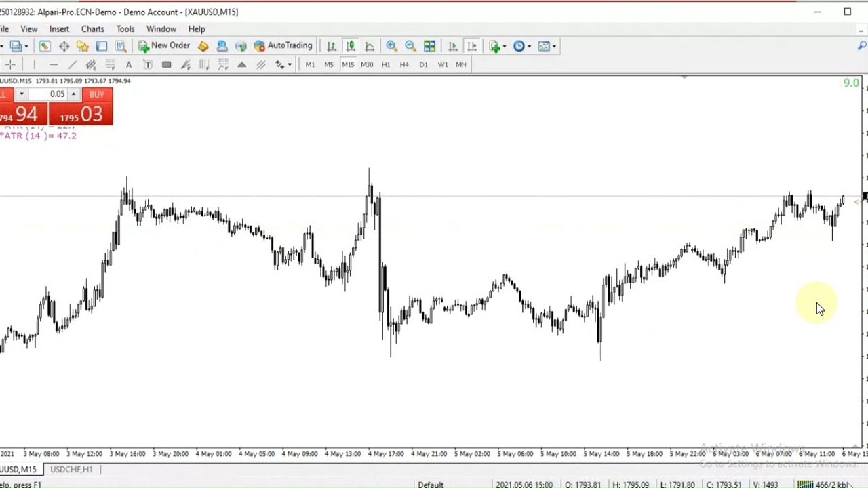Image resolution: width=868 pixels, height=488 pixels.
Task: Toggle the Chart Shift button
Action: click(472, 46)
